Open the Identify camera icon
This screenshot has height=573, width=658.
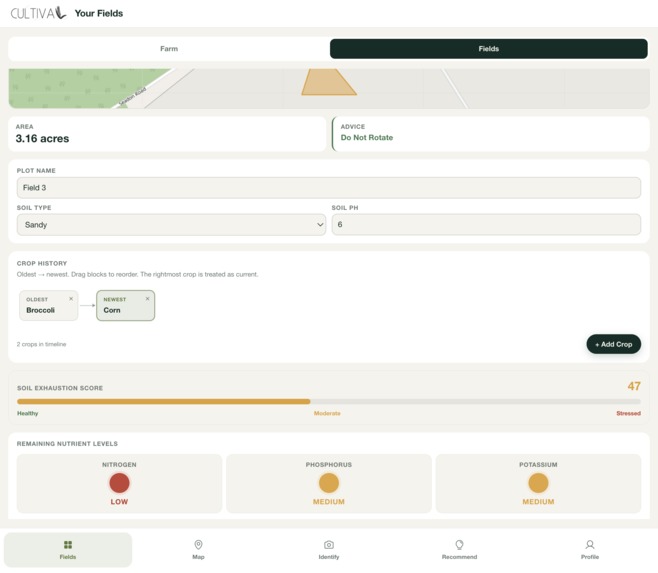tap(329, 544)
